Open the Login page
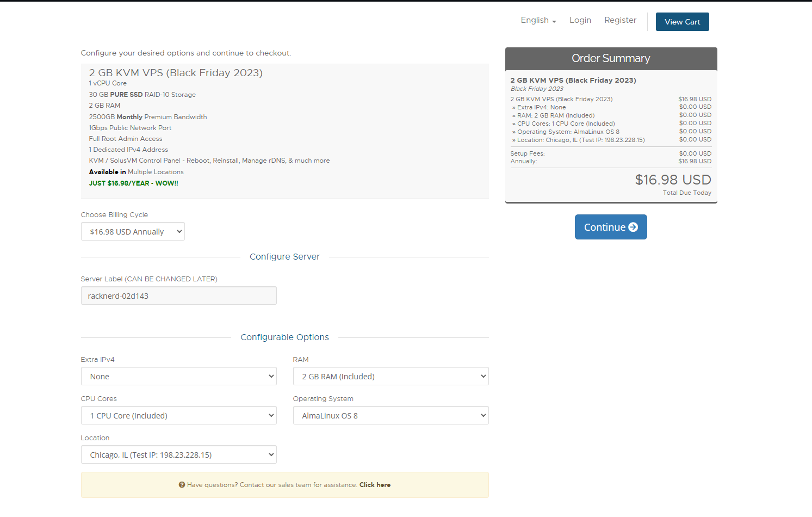 [x=580, y=20]
